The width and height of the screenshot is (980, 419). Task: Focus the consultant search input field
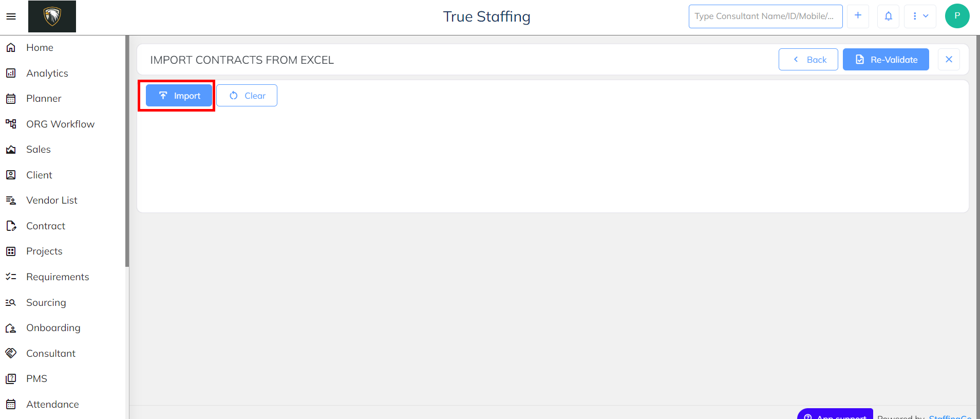pyautogui.click(x=766, y=16)
